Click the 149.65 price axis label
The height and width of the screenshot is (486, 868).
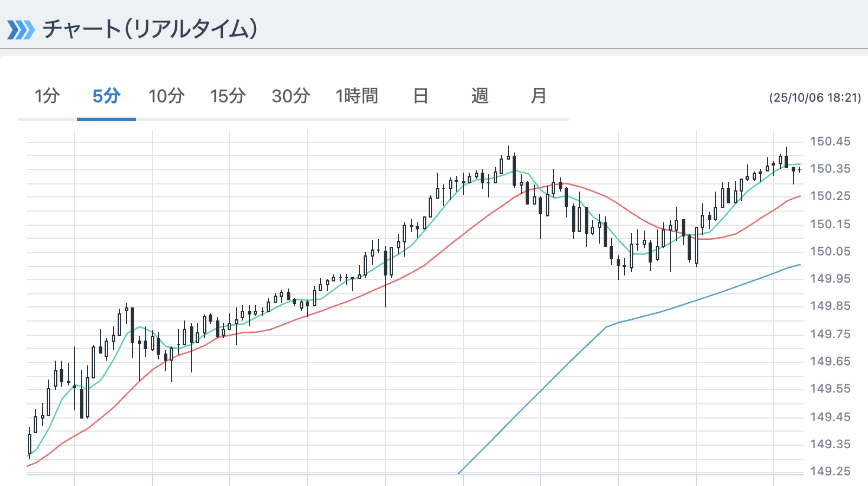click(830, 361)
